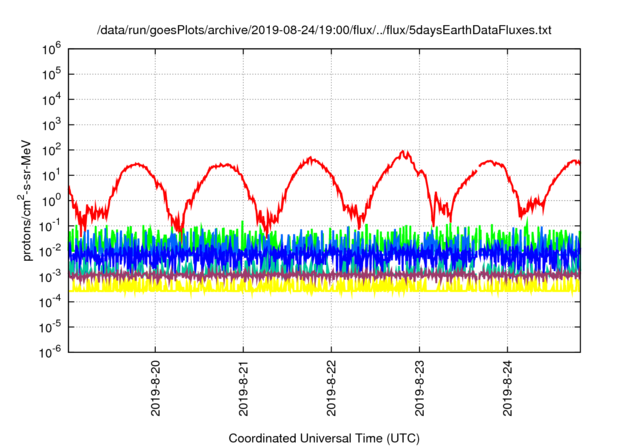Viewport: 640px width, 448px height.
Task: Click the x-axis label Coordinated Universal Time (UTC)
Action: (324, 439)
